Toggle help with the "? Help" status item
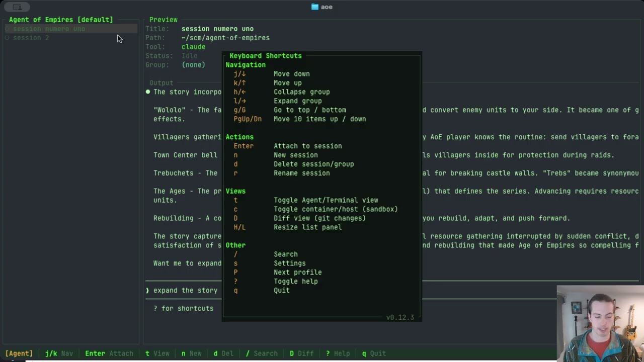Image resolution: width=644 pixels, height=362 pixels. [x=338, y=353]
